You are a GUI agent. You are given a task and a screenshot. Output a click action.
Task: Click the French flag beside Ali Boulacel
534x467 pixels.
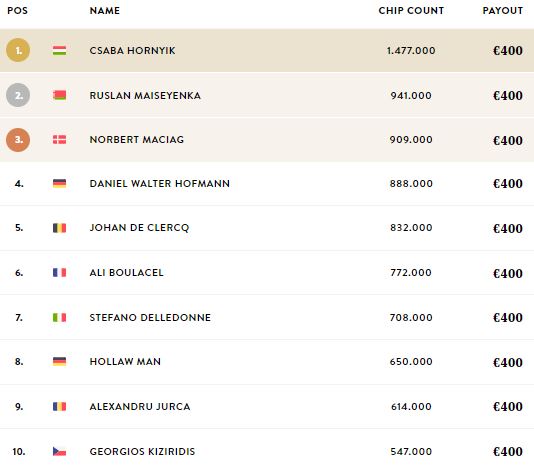click(x=60, y=273)
